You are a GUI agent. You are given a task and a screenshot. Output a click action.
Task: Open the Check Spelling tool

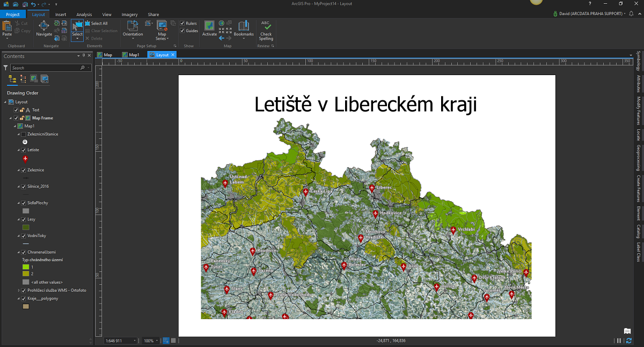266,31
